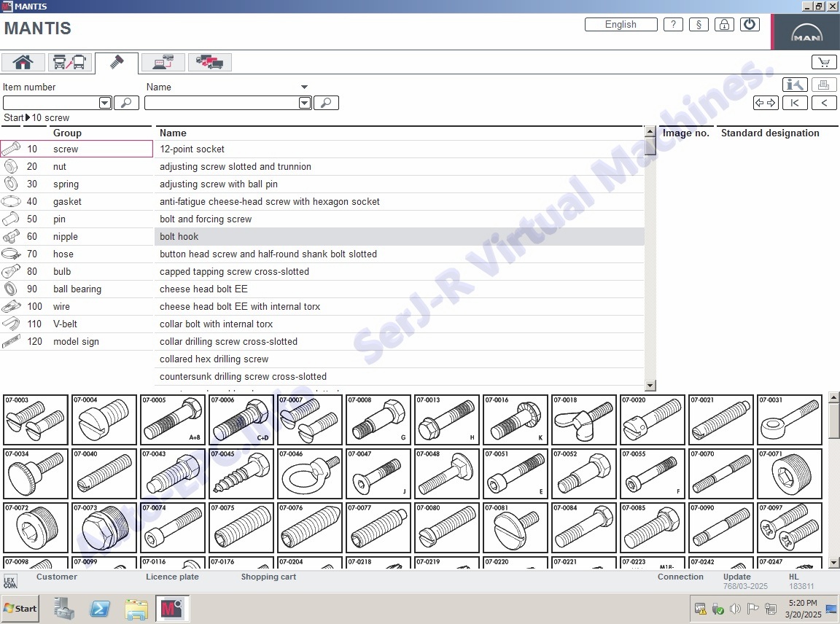Open File Explorer taskbar icon

click(x=136, y=609)
